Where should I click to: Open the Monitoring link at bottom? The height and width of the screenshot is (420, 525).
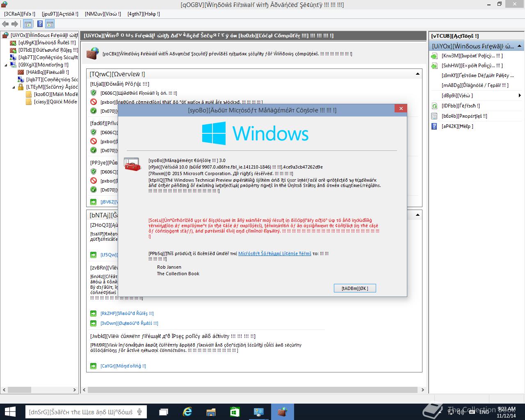(123, 366)
